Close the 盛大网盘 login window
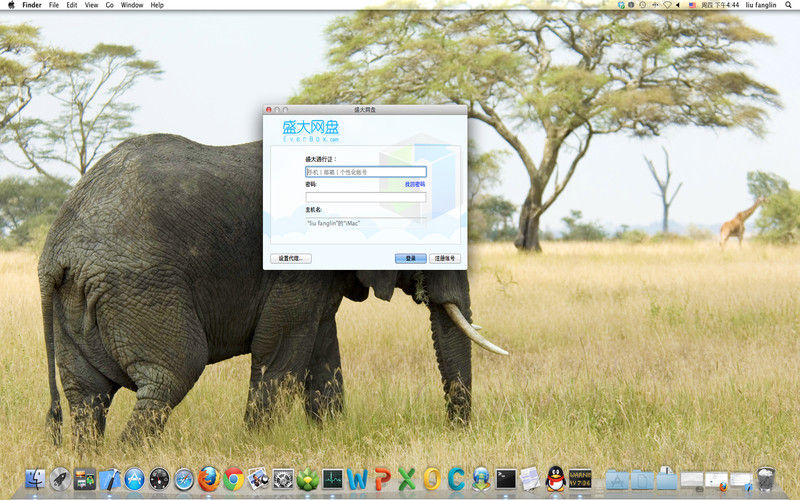800x500 pixels. [x=268, y=110]
